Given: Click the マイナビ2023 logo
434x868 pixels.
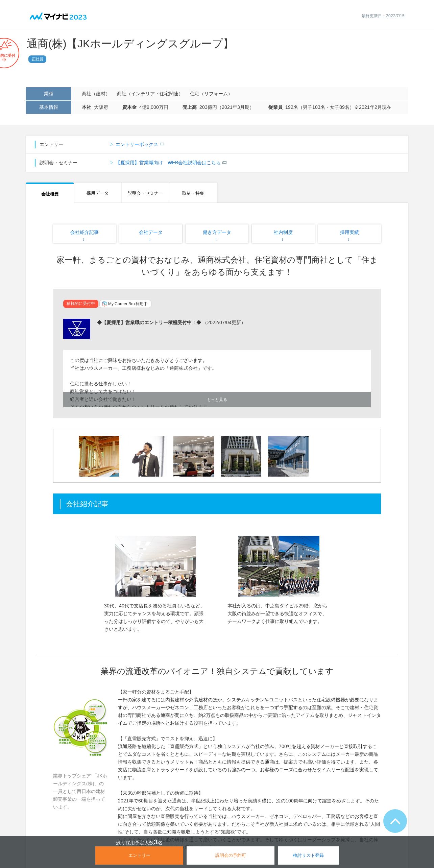Looking at the screenshot, I should pyautogui.click(x=58, y=17).
